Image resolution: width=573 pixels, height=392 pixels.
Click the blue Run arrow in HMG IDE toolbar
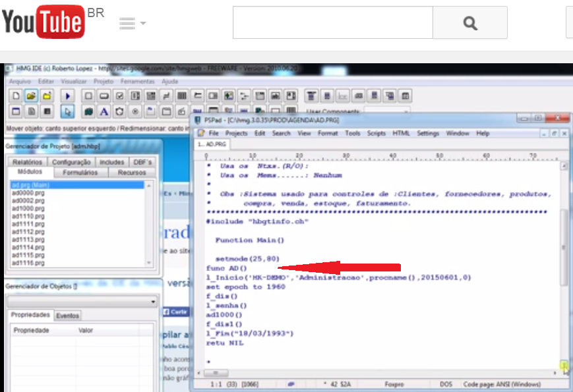click(x=68, y=96)
